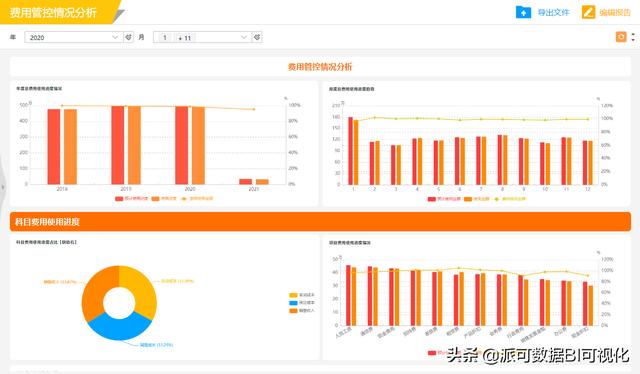Click the orange pencil edit report icon
This screenshot has height=374, width=640.
[588, 12]
